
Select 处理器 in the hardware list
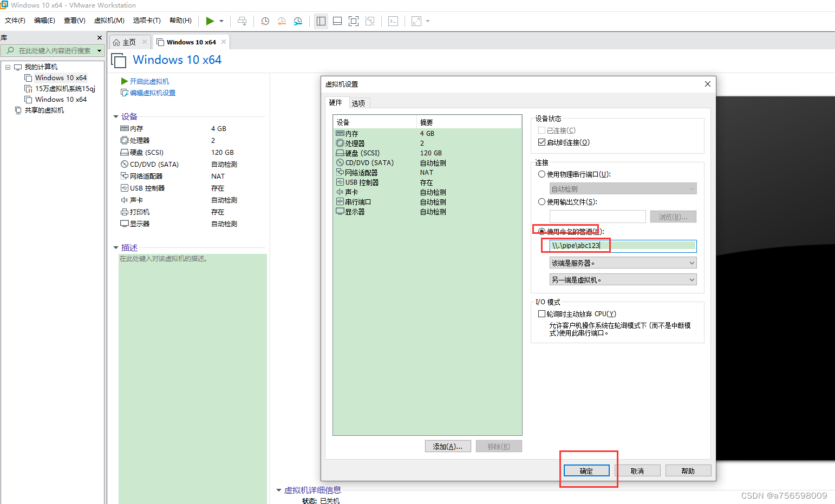click(x=427, y=143)
